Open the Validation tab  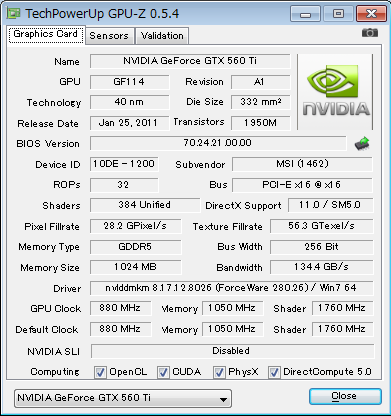(162, 36)
